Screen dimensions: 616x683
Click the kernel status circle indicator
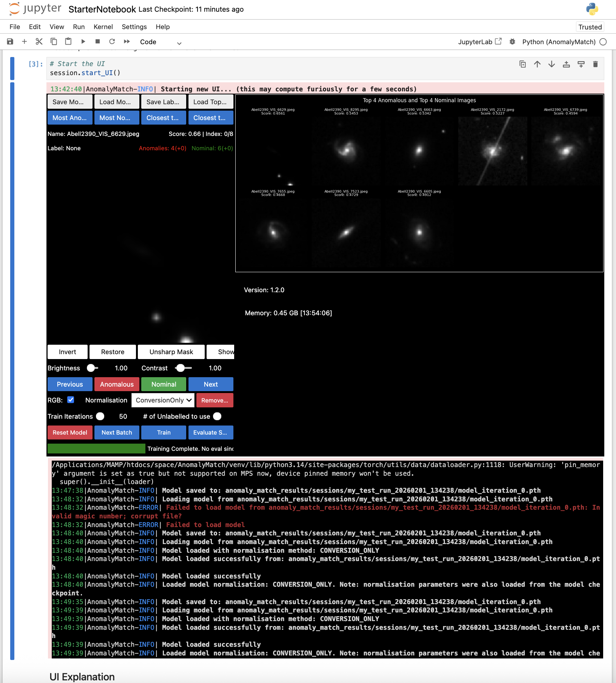tap(603, 42)
